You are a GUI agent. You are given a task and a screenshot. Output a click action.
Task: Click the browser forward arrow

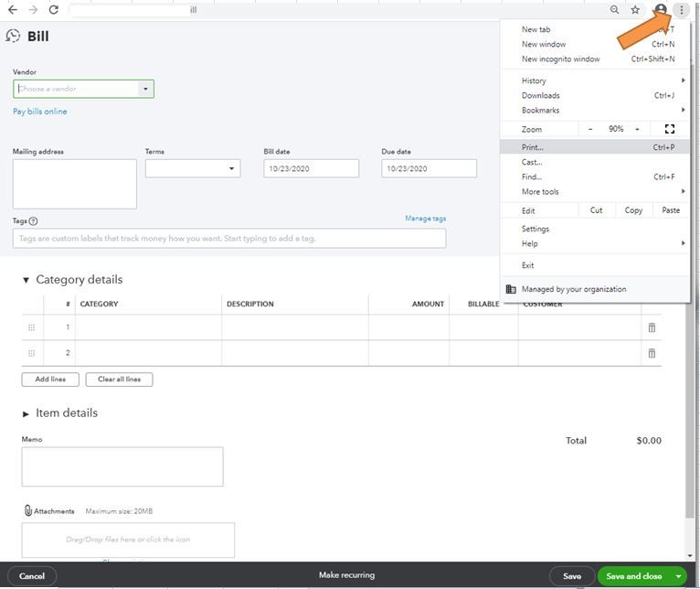coord(33,9)
